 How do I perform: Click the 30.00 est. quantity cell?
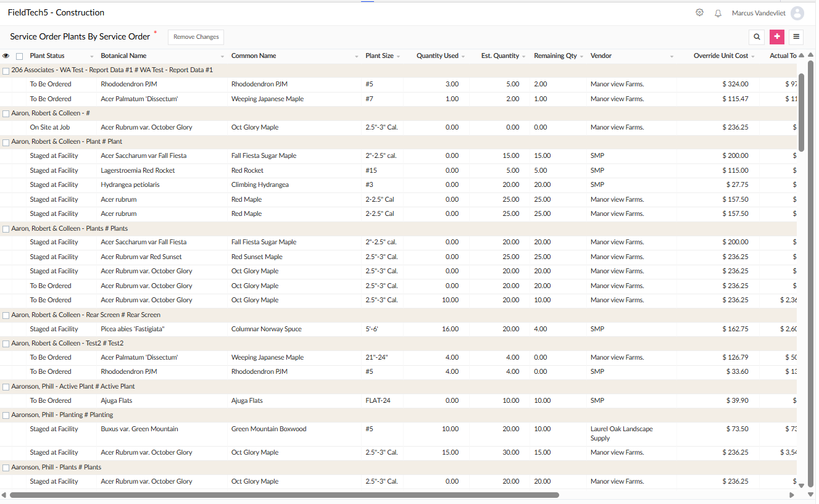click(510, 453)
